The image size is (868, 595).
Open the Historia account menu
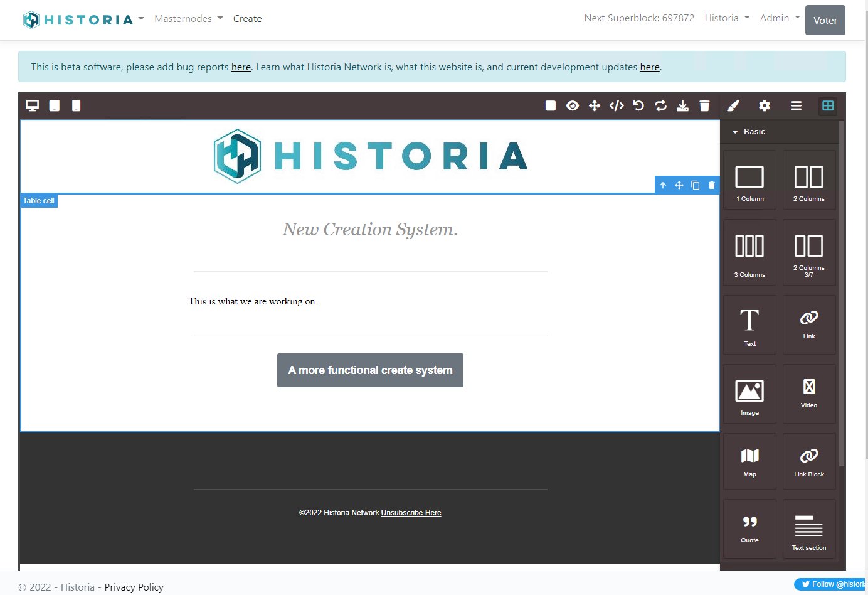(x=727, y=18)
